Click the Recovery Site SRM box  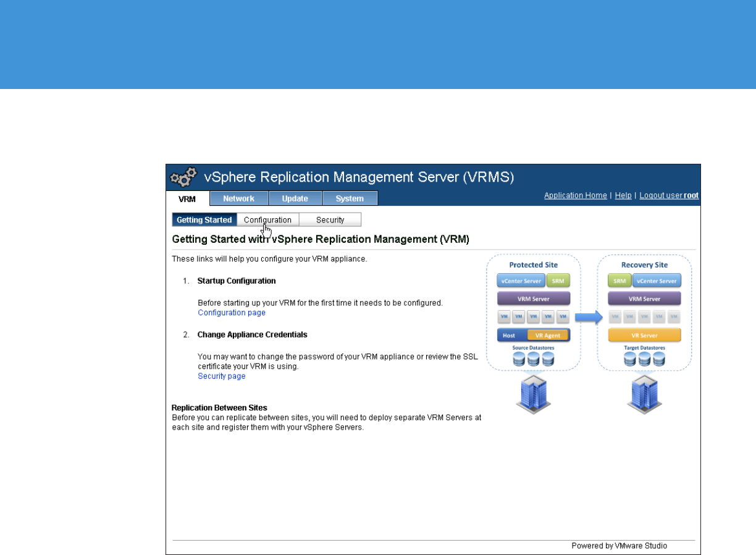click(x=619, y=281)
